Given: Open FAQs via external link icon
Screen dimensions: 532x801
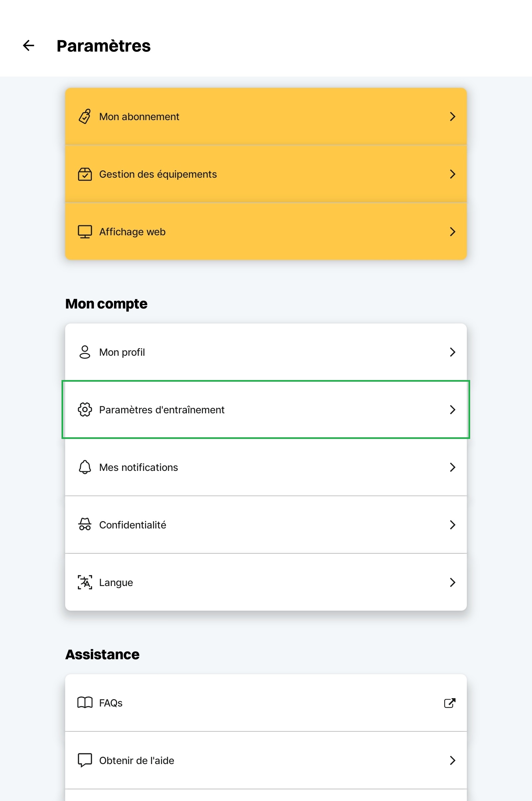Looking at the screenshot, I should 450,702.
